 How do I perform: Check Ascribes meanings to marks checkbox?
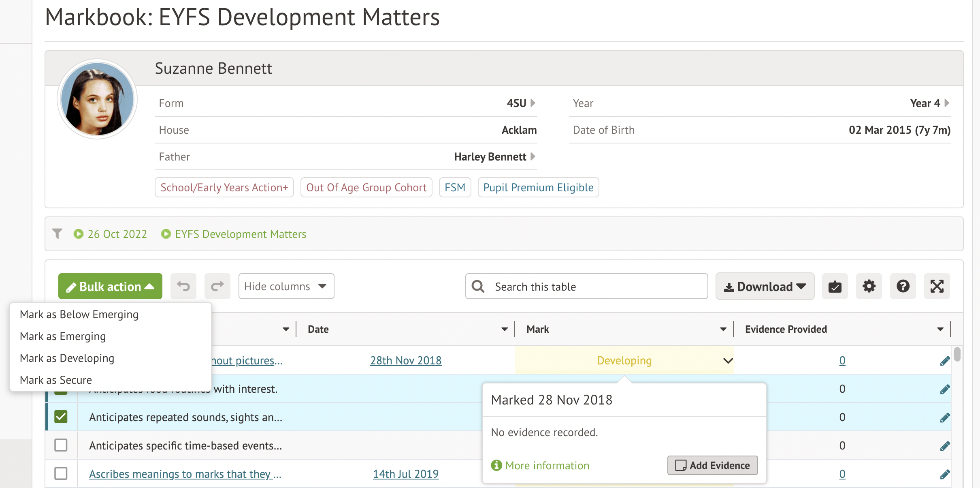[61, 473]
